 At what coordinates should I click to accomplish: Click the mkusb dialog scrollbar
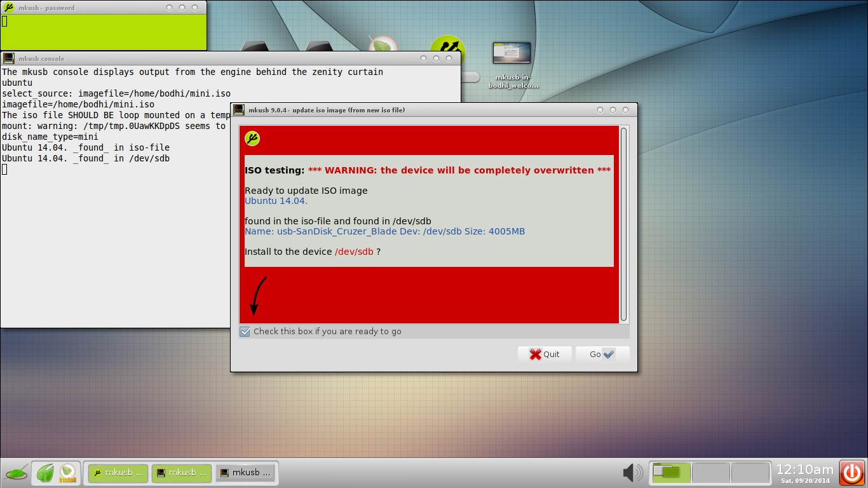point(623,224)
